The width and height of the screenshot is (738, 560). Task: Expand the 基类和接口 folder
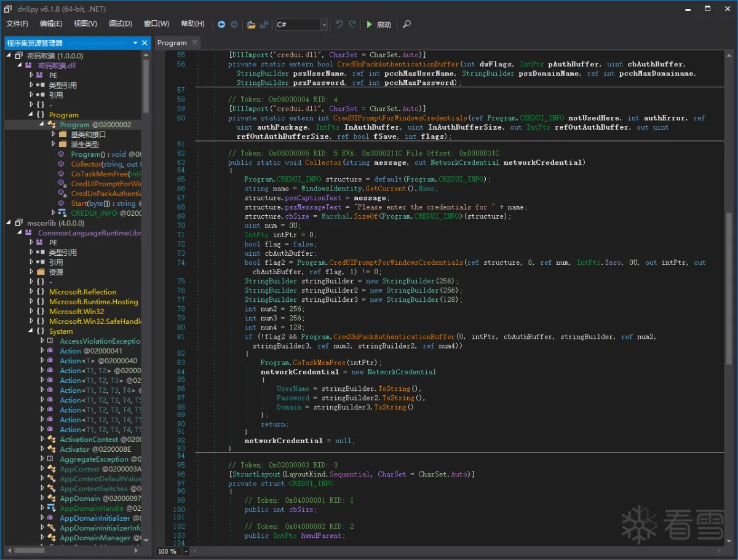coord(52,135)
